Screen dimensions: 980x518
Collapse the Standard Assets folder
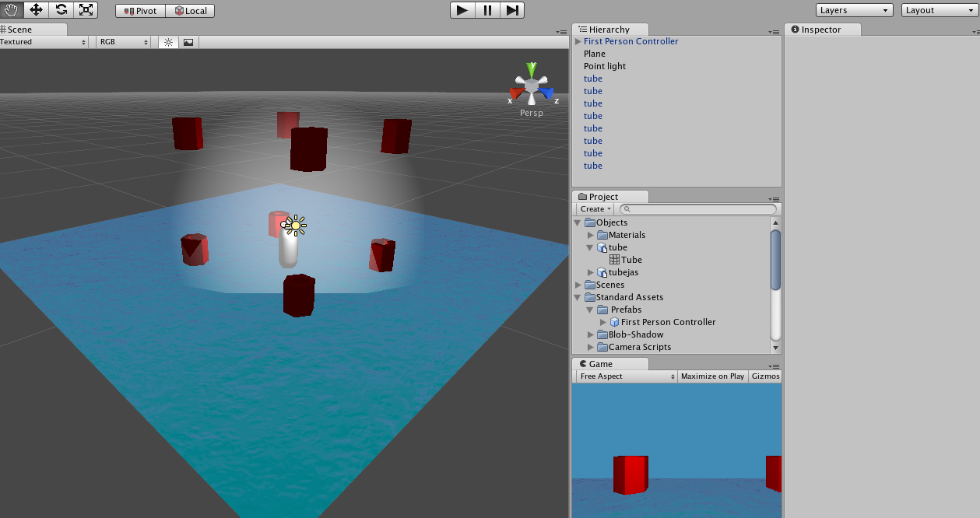pyautogui.click(x=576, y=296)
